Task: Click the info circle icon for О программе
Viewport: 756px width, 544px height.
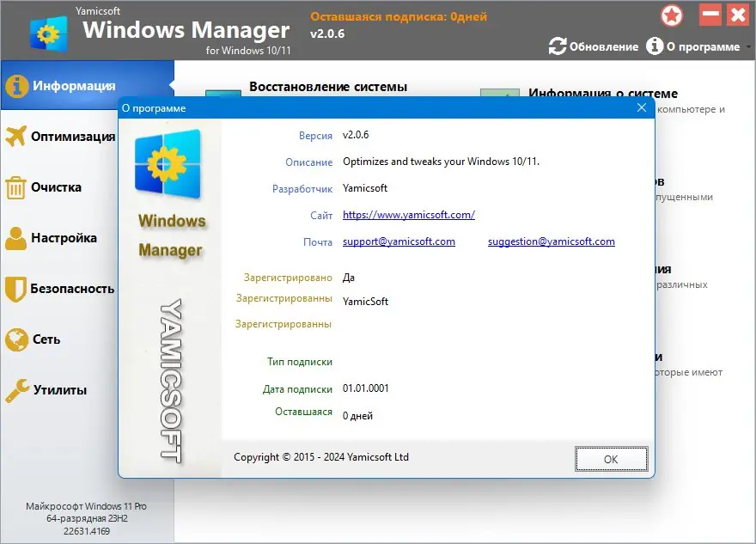Action: click(655, 46)
